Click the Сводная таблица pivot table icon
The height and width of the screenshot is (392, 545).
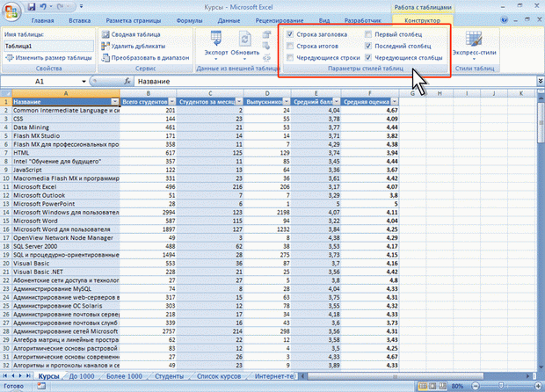click(x=105, y=34)
